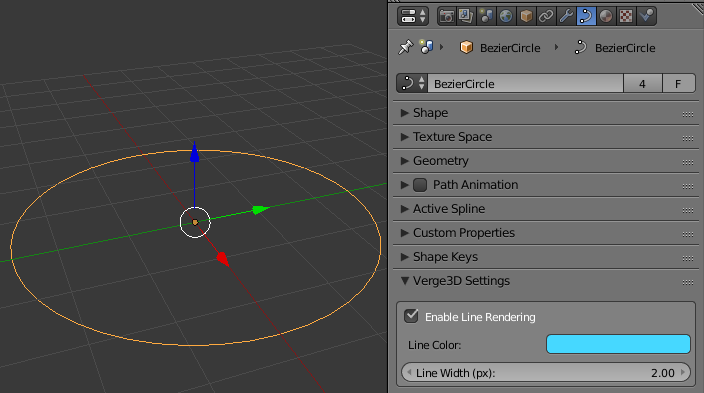Click the BezierCircle datablock name field
Screen dimensions: 704x393
tap(525, 84)
